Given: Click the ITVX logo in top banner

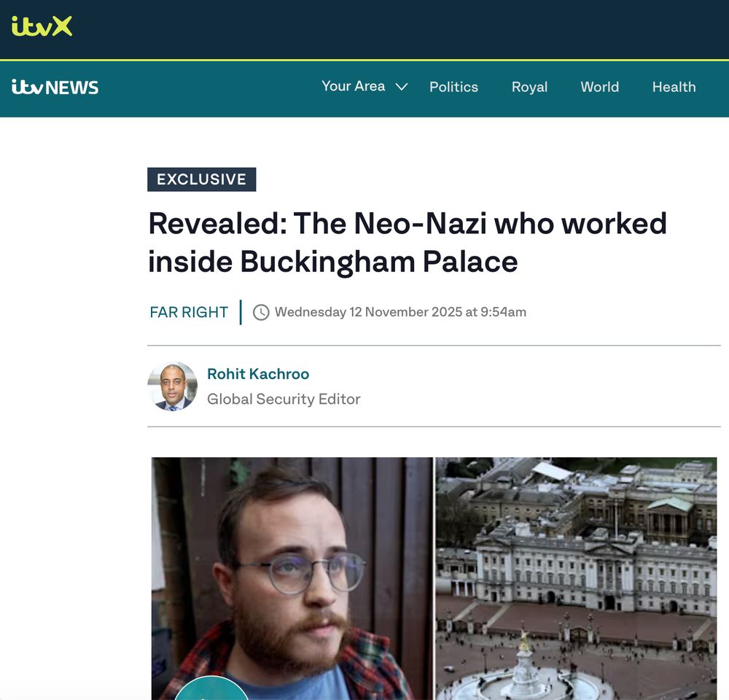Looking at the screenshot, I should point(42,26).
